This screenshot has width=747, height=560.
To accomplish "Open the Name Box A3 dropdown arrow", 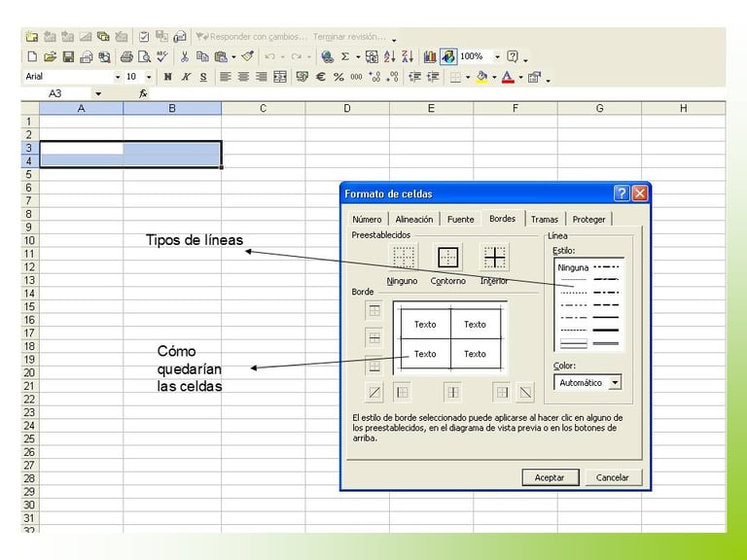I will tap(98, 93).
